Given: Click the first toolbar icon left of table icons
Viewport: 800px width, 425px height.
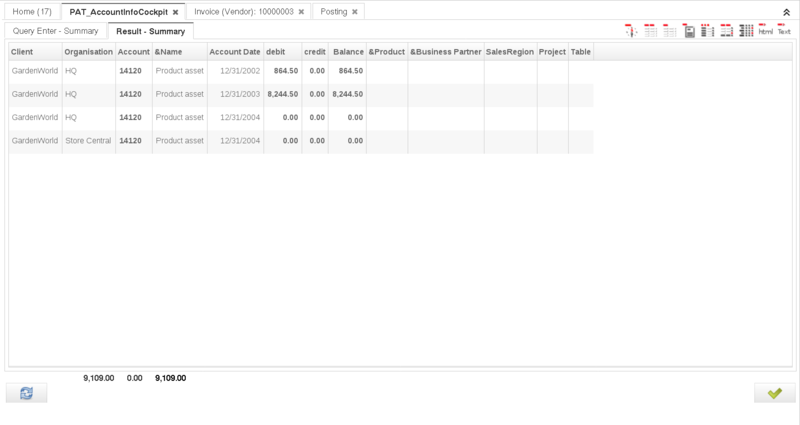Looking at the screenshot, I should 631,31.
